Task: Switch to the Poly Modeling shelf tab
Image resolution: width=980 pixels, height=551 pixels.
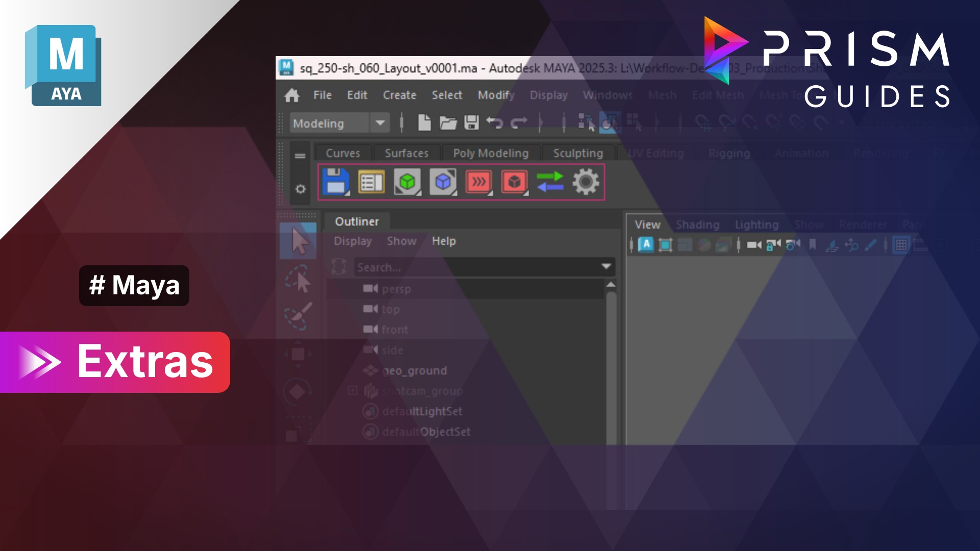Action: [491, 153]
